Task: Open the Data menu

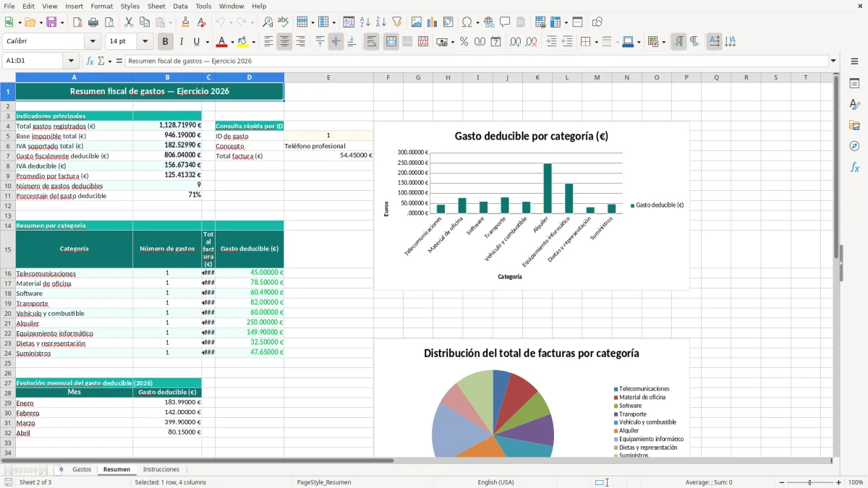Action: pos(180,6)
